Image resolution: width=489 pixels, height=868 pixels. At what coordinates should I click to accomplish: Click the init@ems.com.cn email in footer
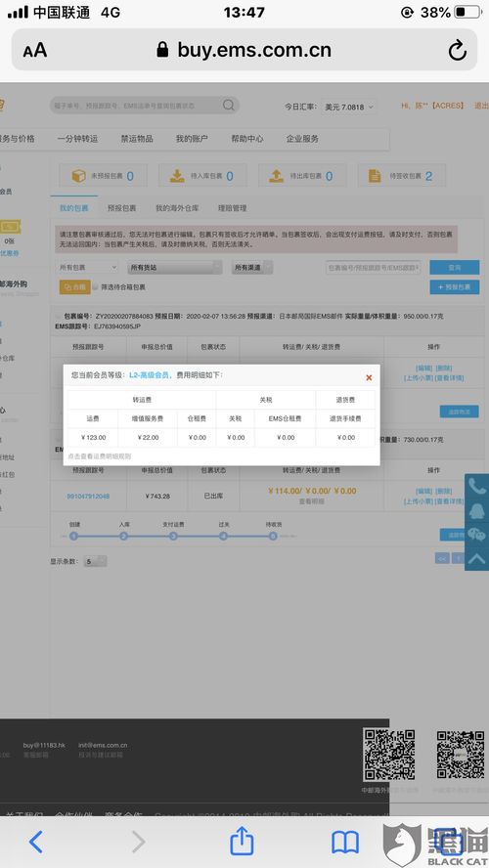103,745
